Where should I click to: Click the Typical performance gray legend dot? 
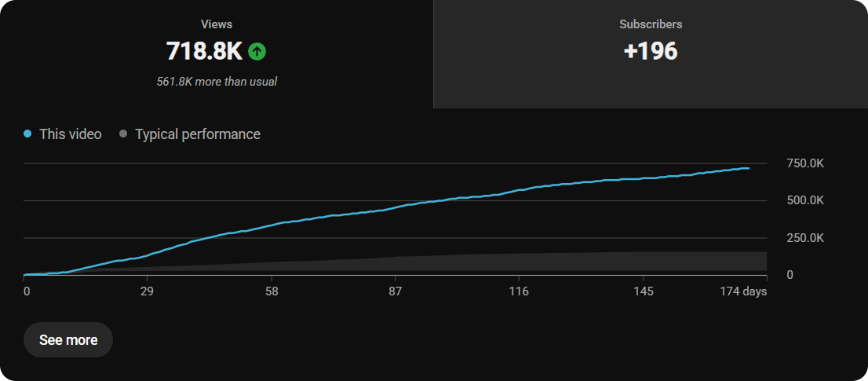123,134
